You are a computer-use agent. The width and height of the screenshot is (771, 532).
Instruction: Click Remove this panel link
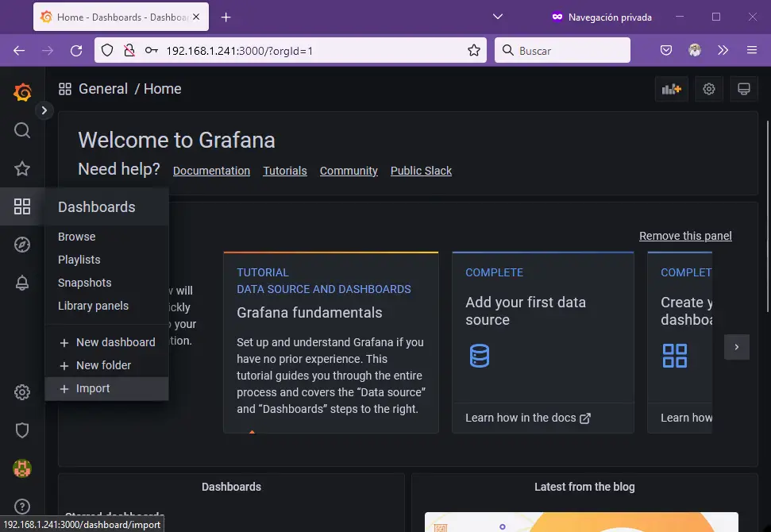click(x=685, y=236)
